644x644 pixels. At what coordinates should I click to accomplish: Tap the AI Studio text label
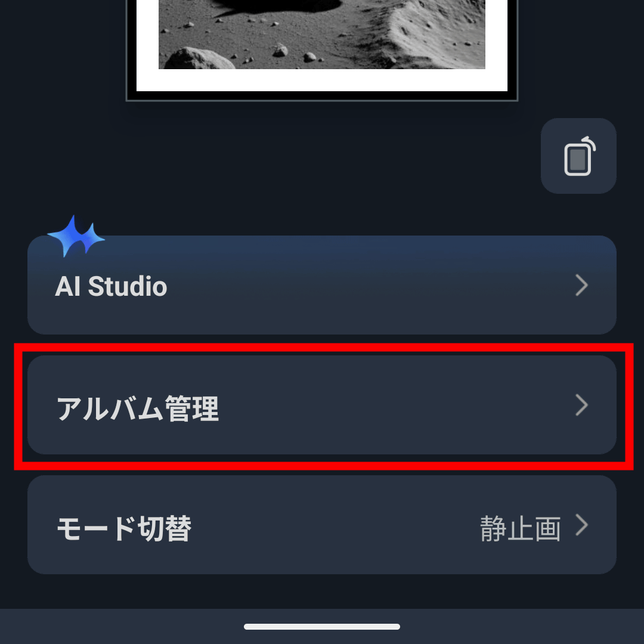pos(111,286)
